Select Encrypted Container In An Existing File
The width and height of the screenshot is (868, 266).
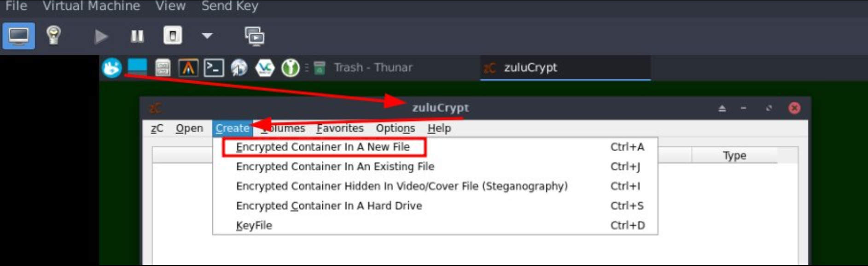click(435, 166)
